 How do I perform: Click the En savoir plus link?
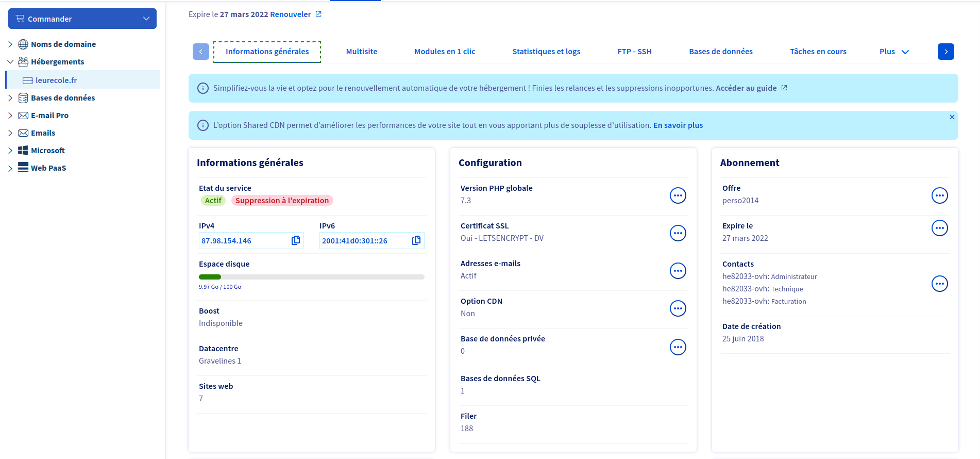[678, 125]
